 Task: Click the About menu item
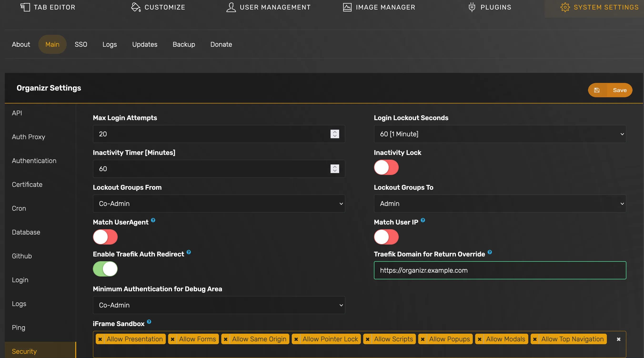[x=21, y=44]
